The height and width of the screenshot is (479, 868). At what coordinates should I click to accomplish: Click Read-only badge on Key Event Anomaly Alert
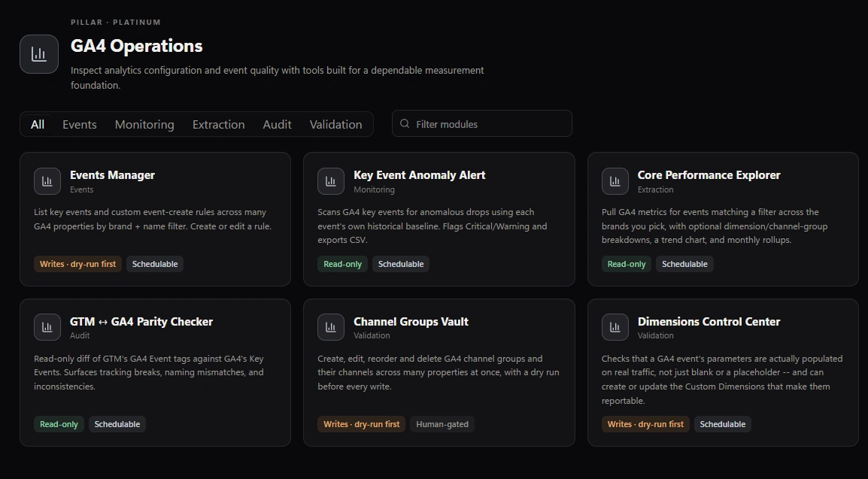342,264
